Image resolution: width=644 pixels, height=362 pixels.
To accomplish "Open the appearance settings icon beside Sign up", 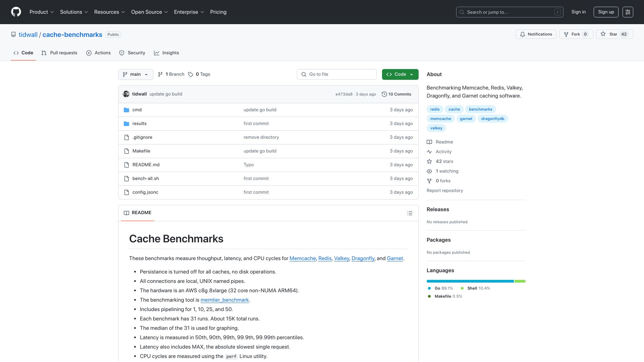I will pos(628,12).
